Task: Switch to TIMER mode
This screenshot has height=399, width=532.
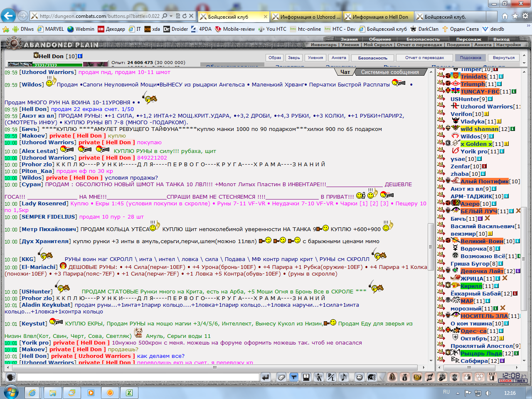Action: (x=520, y=381)
